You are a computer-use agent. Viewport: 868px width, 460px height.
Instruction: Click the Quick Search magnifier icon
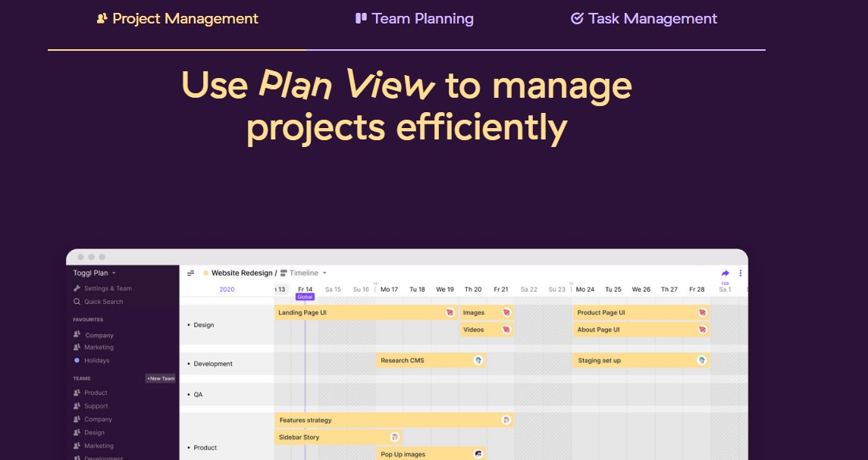(77, 302)
